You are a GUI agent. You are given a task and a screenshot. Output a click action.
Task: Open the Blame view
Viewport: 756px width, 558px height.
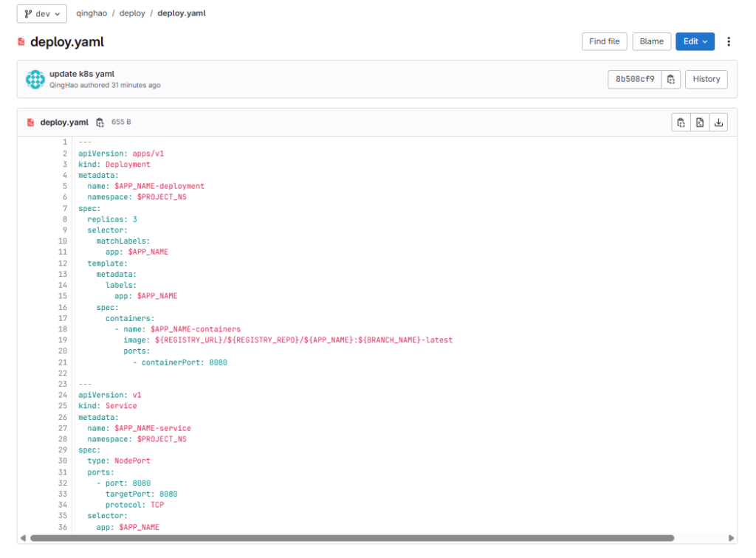[651, 41]
